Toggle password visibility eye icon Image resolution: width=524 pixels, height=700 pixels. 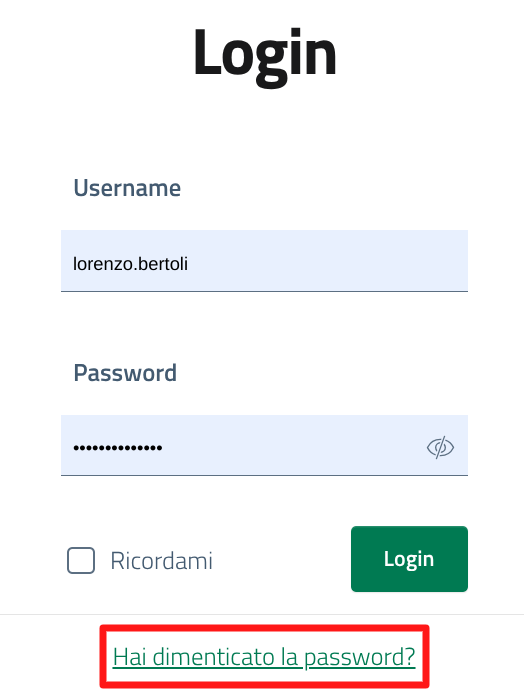click(x=440, y=447)
